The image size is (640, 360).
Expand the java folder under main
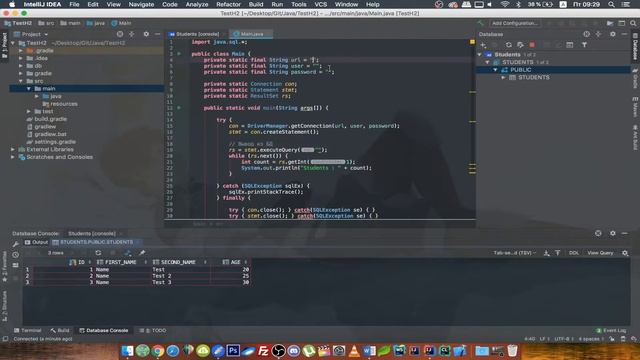coord(37,96)
